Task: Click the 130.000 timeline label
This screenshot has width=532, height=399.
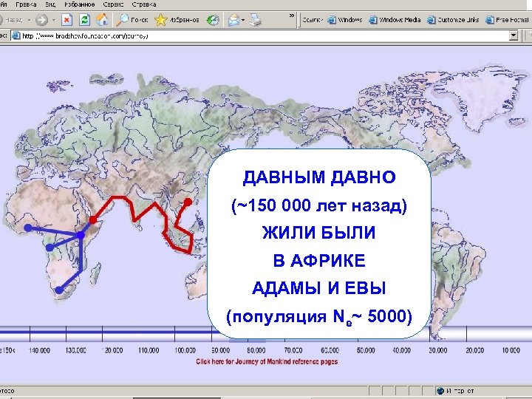Action: pos(75,350)
